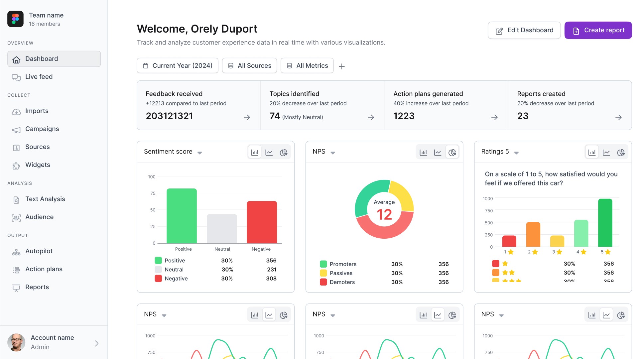
Task: Click arrow on Reports created card
Action: (618, 117)
